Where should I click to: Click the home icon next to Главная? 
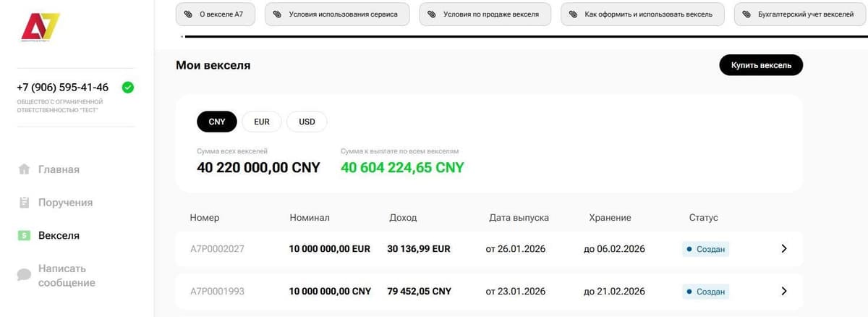pyautogui.click(x=25, y=169)
